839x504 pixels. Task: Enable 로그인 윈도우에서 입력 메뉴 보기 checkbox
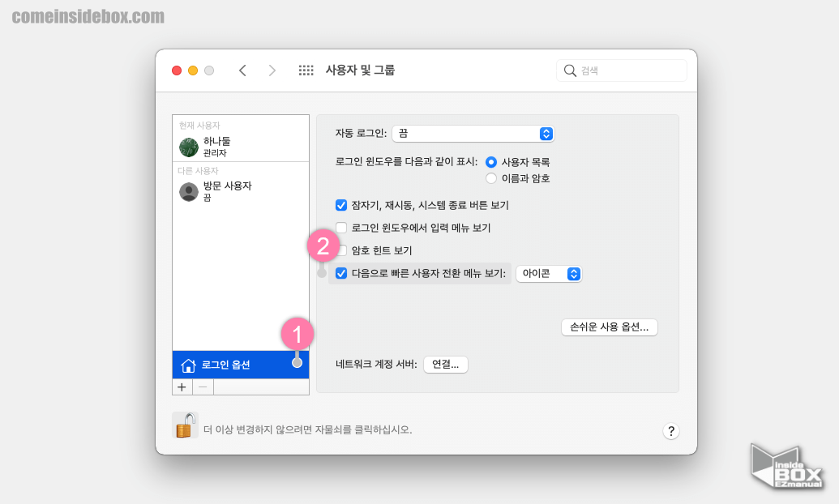coord(340,228)
